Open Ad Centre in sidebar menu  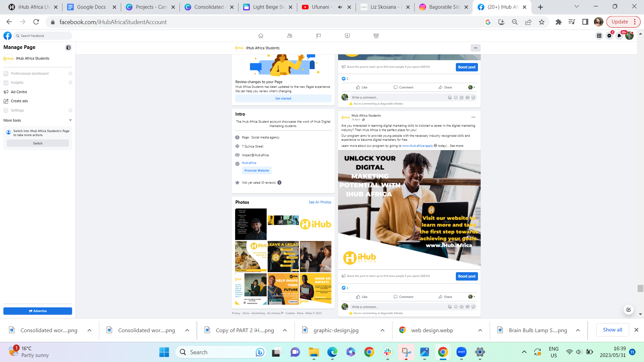tap(19, 92)
